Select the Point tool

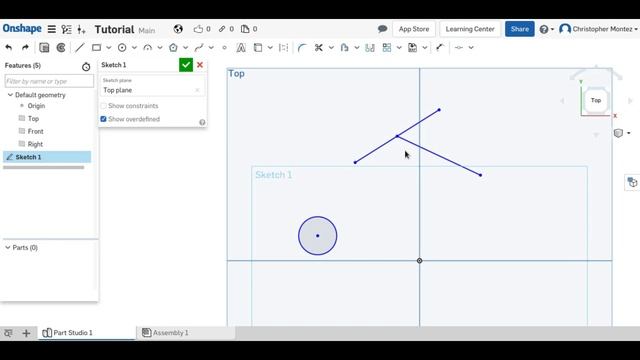[x=224, y=48]
